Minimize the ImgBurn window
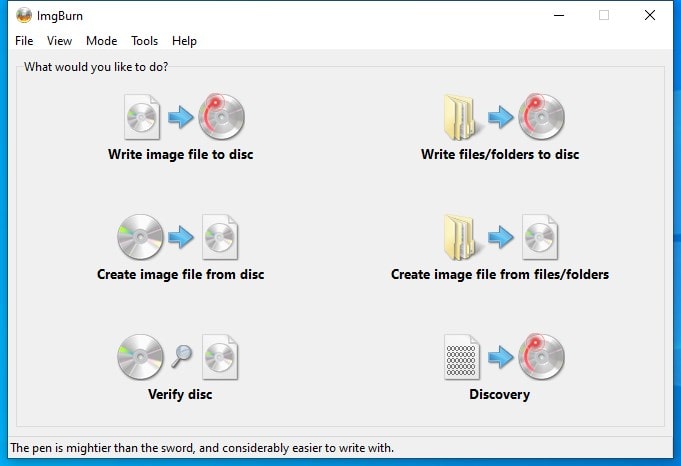Viewport: 681px width, 466px height. click(559, 16)
